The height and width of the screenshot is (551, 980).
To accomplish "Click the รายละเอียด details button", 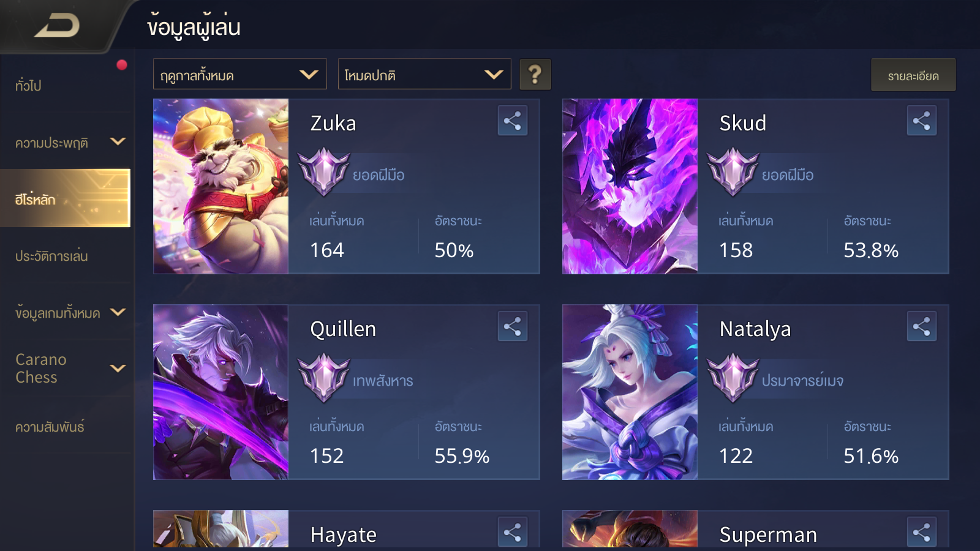I will click(913, 75).
